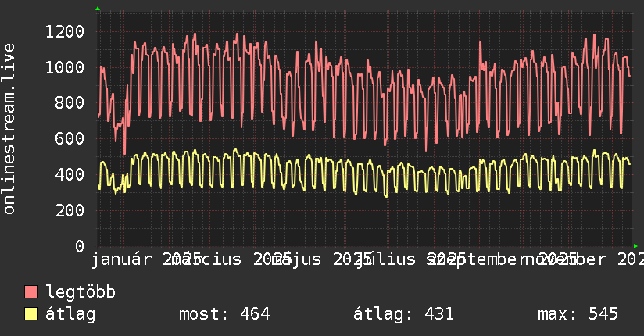This screenshot has width=644, height=336.
Task: Click the y-axis label 200
Action: [70, 210]
